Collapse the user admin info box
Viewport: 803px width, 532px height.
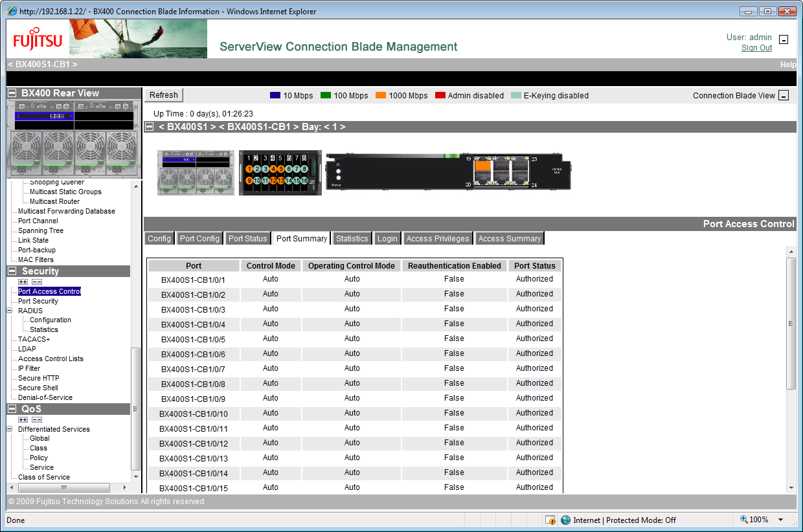pyautogui.click(x=784, y=39)
